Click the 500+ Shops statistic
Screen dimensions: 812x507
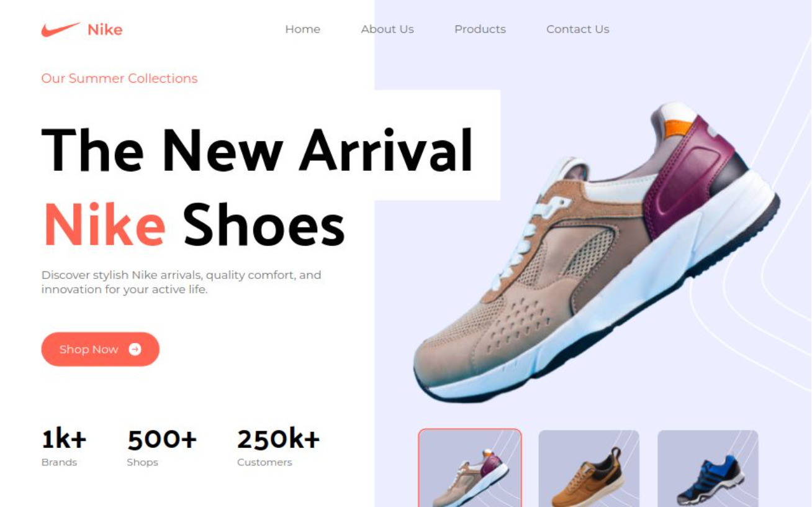click(162, 447)
